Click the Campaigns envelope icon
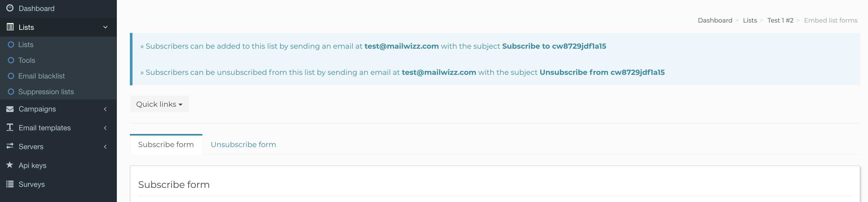868x202 pixels. coord(10,109)
